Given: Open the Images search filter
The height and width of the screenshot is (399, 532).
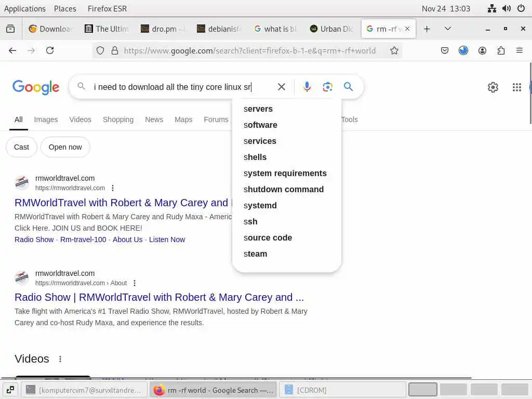Looking at the screenshot, I should click(46, 119).
